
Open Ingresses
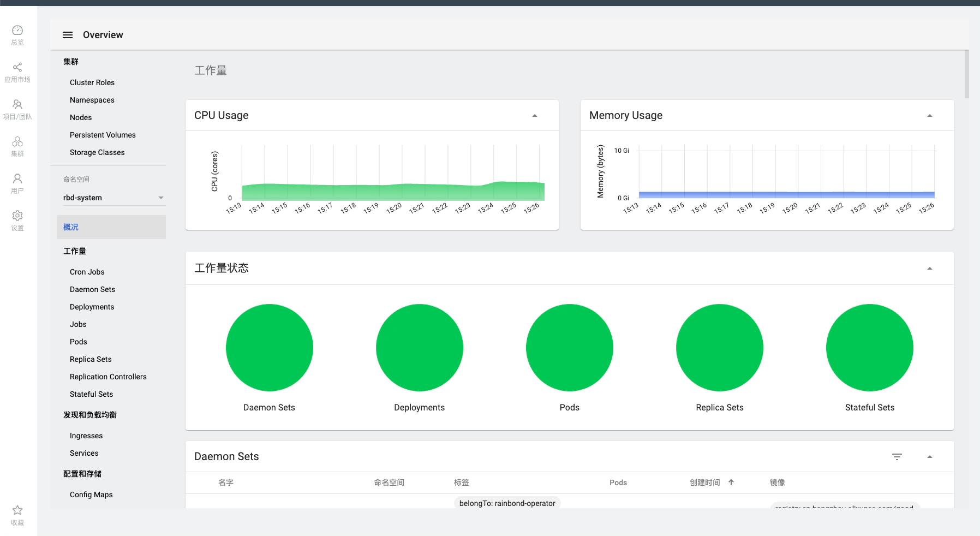coord(86,436)
